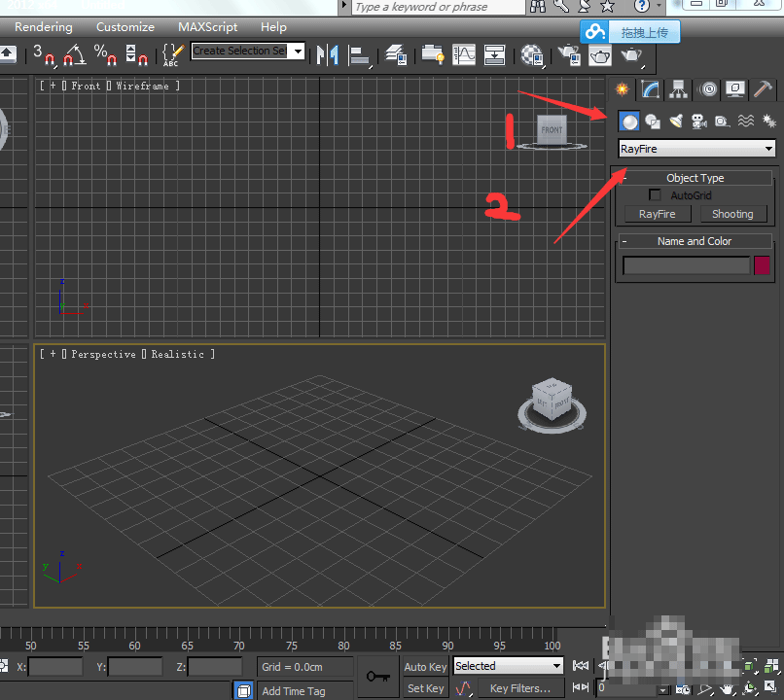Open the Rendering menu
The height and width of the screenshot is (700, 784).
[44, 27]
